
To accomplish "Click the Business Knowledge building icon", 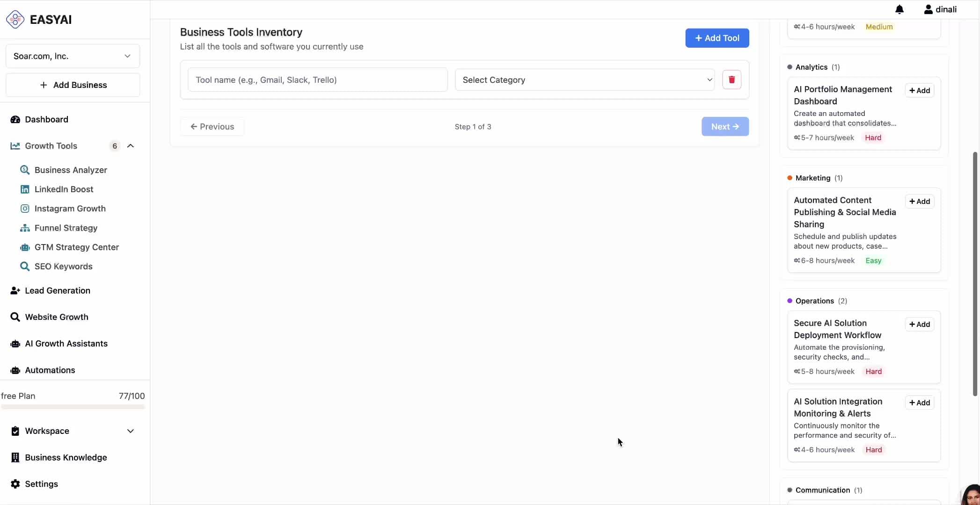I will pos(15,457).
